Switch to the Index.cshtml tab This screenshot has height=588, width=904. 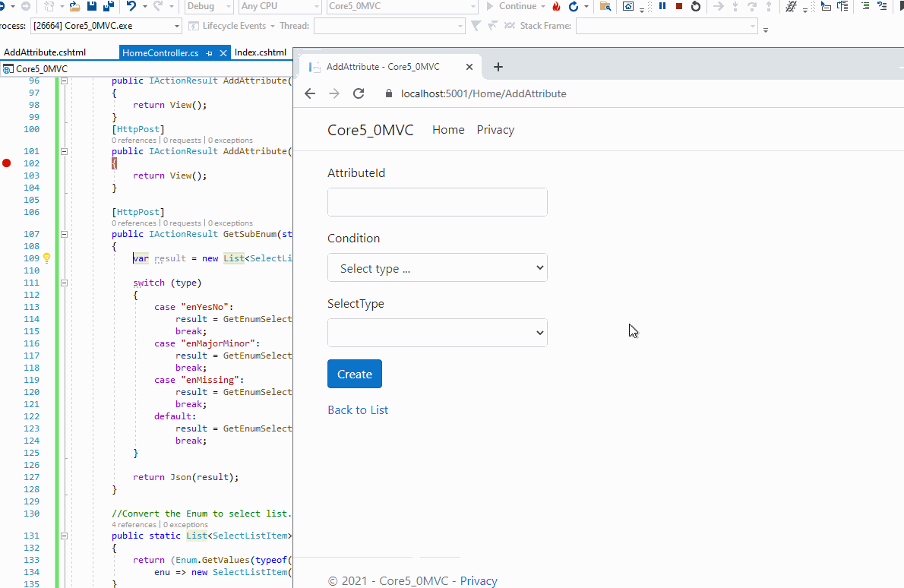(x=261, y=52)
